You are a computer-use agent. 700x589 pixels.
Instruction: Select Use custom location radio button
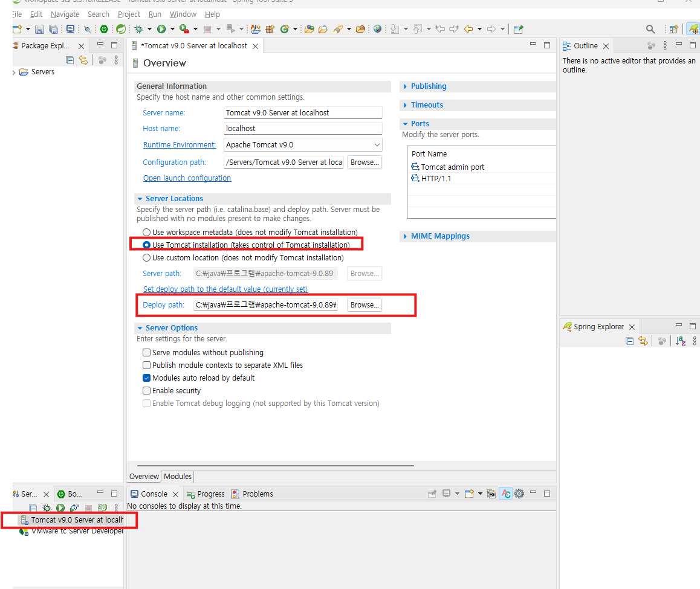point(146,258)
